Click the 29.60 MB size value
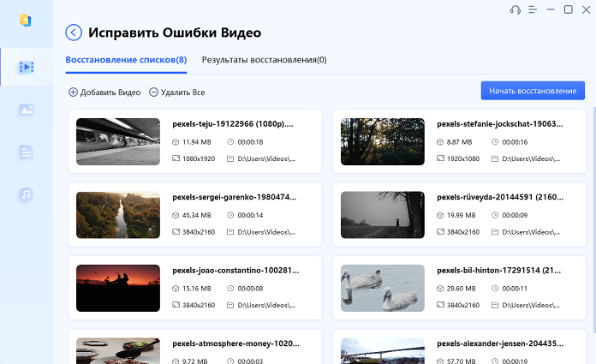596x364 pixels. (461, 289)
